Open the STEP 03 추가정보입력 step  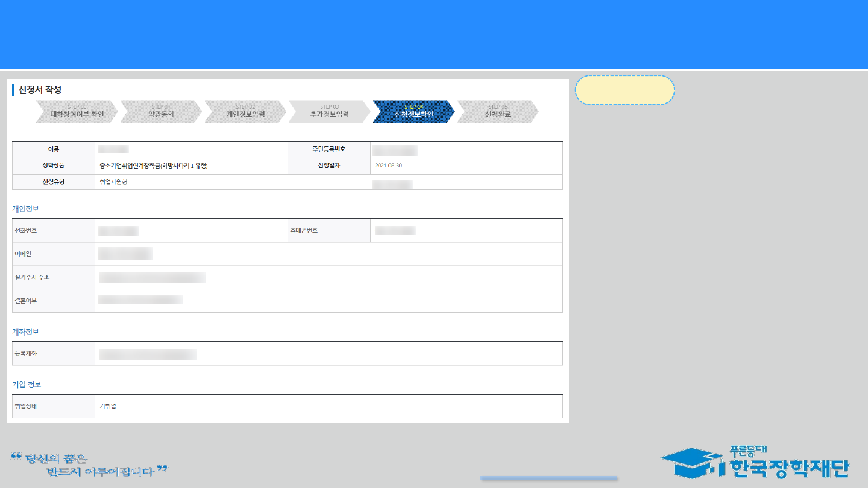point(329,111)
